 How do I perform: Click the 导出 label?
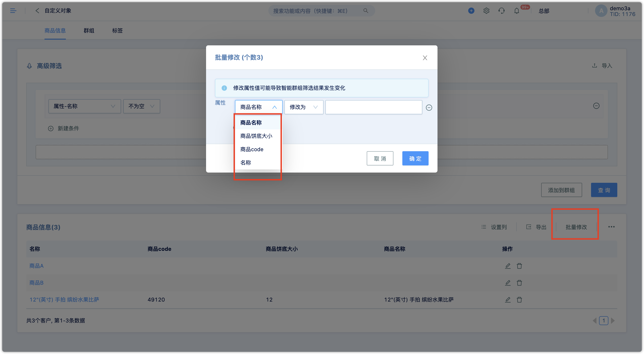[x=541, y=227]
